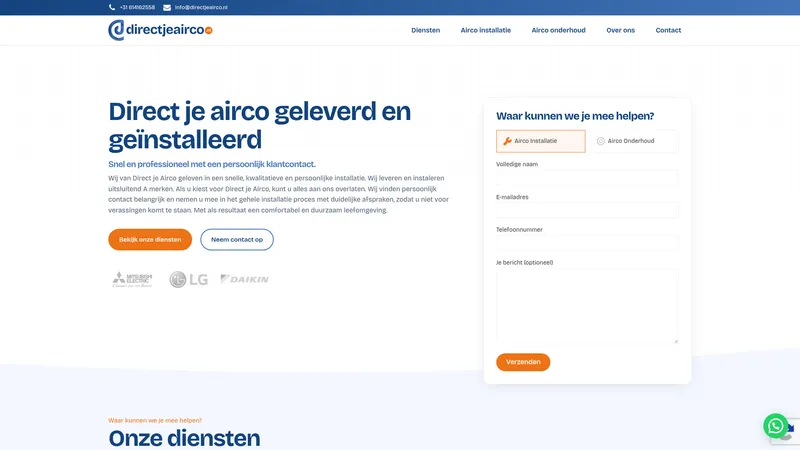Screen dimensions: 800x450
Task: Click the Daikin brand logo
Action: [x=244, y=279]
